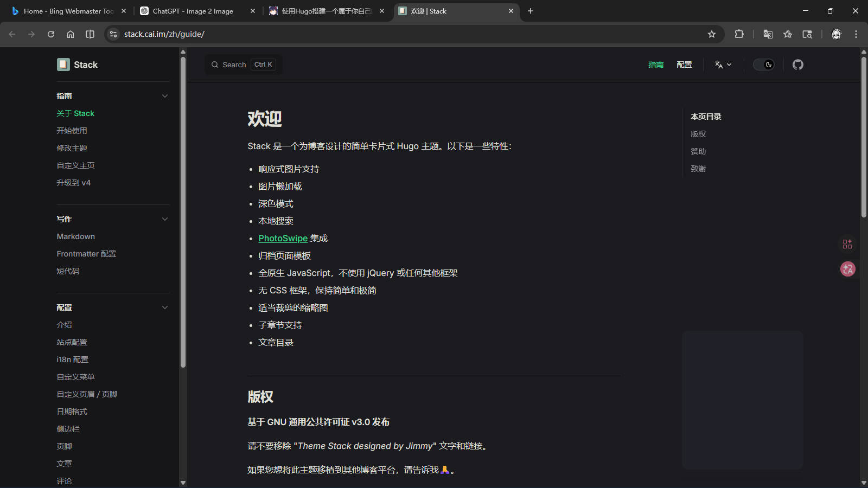
Task: Click the translate page toolbar icon
Action: tap(768, 34)
